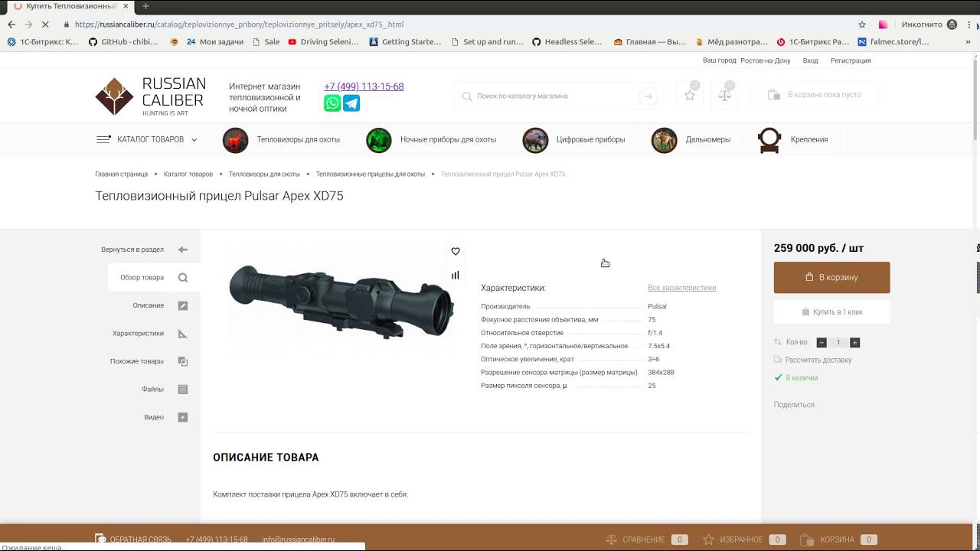Screen dimensions: 980x551
Task: Click the Russian Caliber logo
Action: [x=151, y=96]
